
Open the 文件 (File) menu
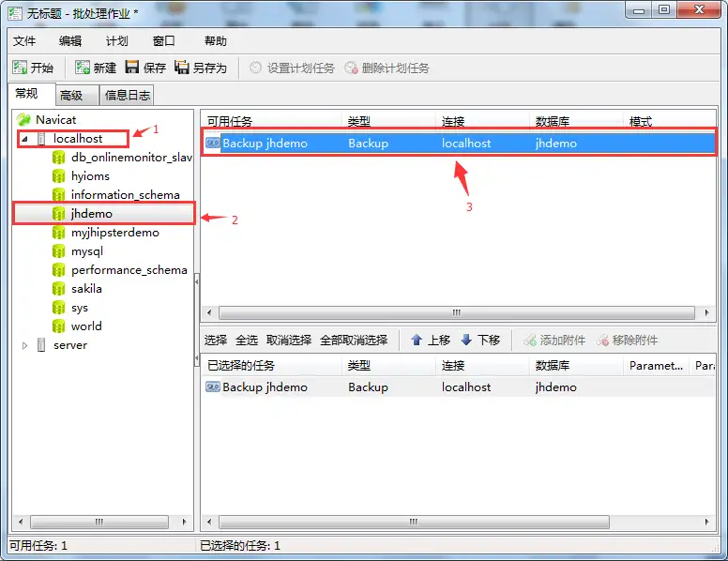coord(24,41)
